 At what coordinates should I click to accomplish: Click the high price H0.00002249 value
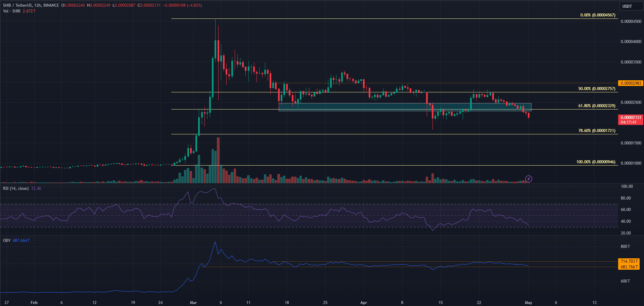coord(98,5)
